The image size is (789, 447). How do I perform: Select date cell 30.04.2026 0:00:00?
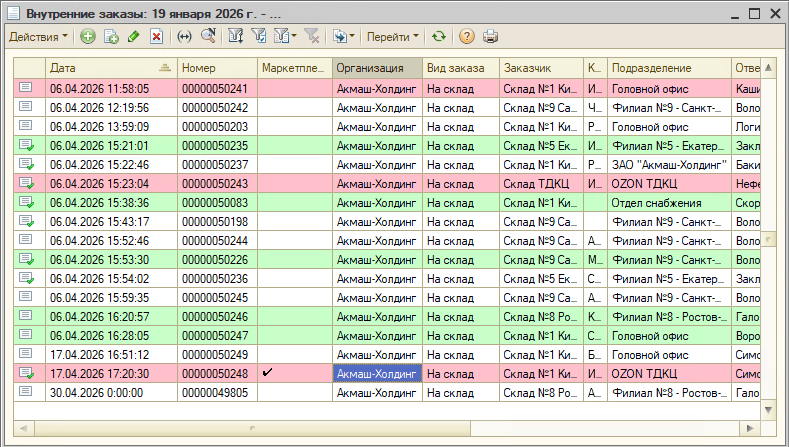point(111,393)
